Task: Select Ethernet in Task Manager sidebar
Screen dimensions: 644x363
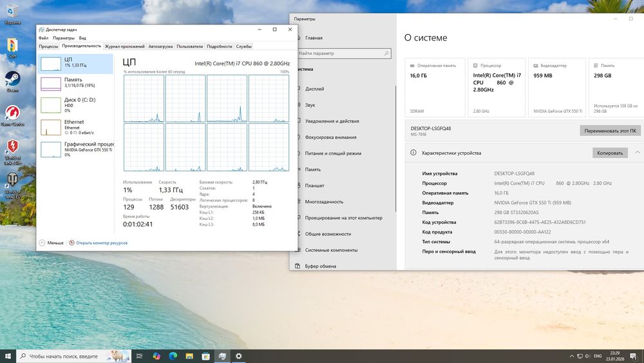Action: pos(75,127)
